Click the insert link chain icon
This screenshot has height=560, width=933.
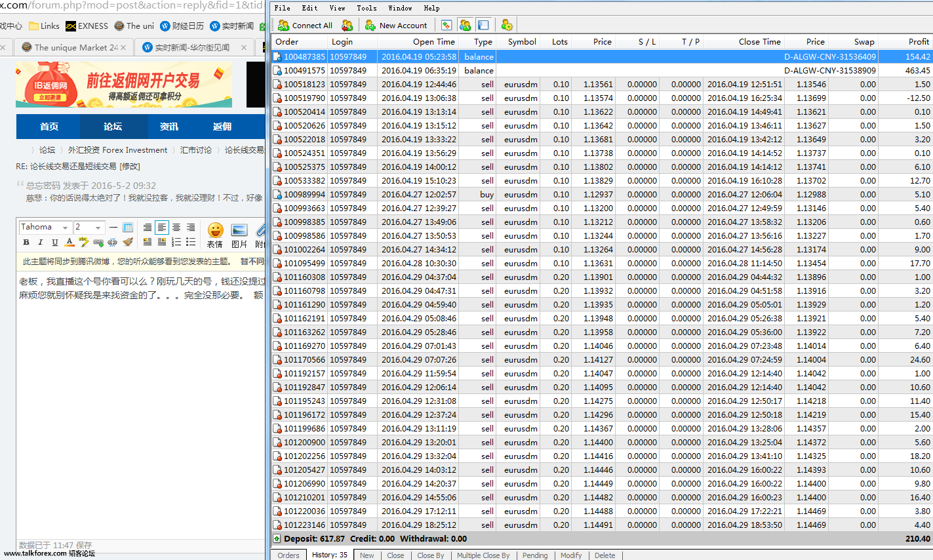click(98, 242)
